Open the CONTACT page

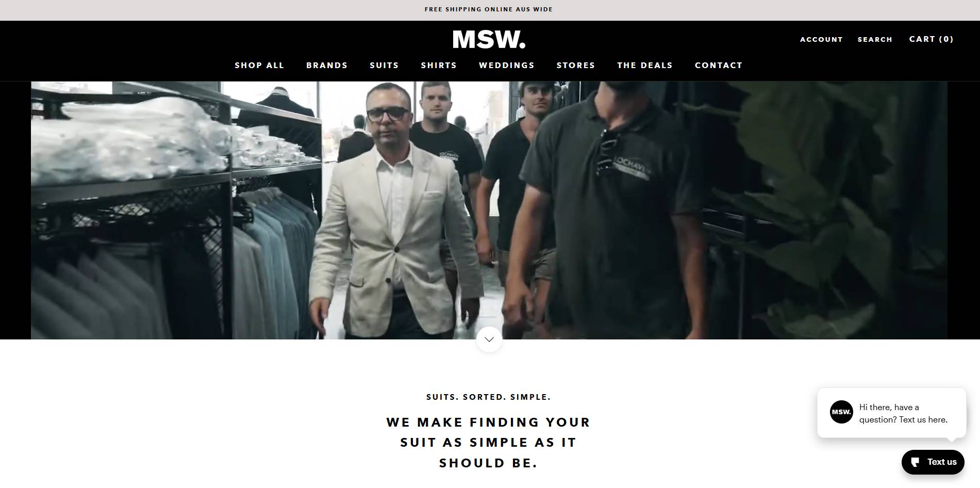click(x=719, y=66)
